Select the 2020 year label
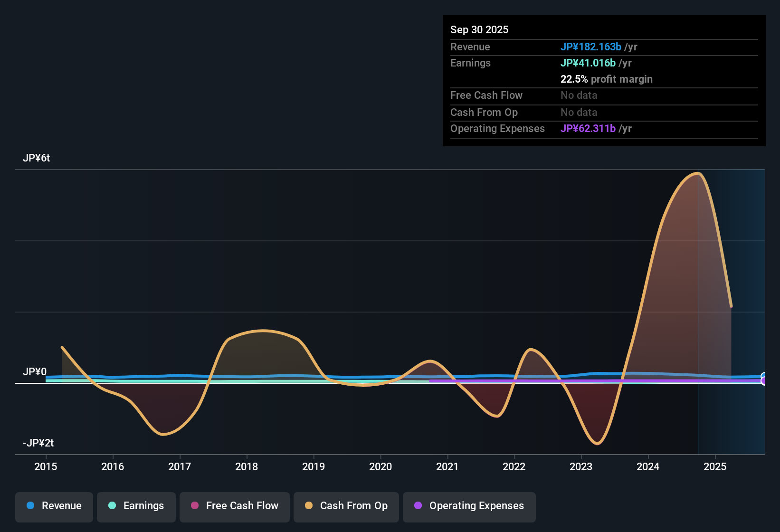The image size is (780, 532). click(381, 467)
